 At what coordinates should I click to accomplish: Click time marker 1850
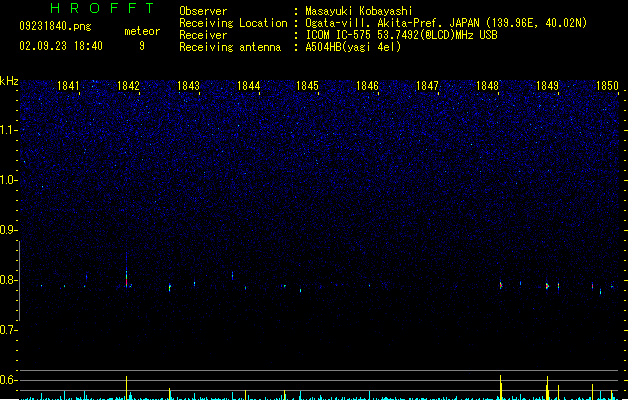point(607,86)
